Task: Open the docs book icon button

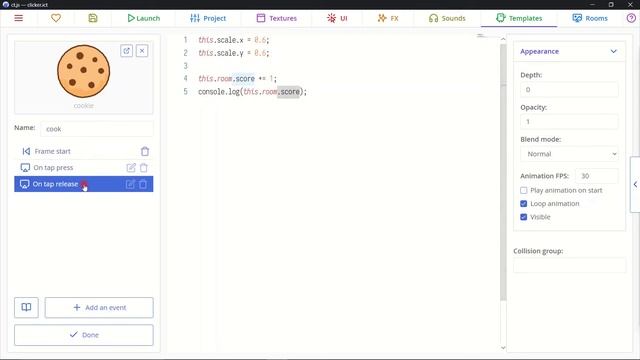Action: (26, 307)
